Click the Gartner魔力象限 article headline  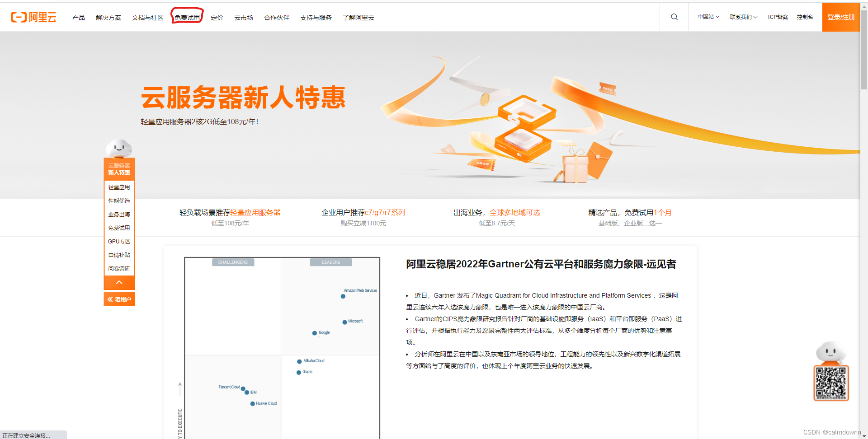pyautogui.click(x=541, y=264)
